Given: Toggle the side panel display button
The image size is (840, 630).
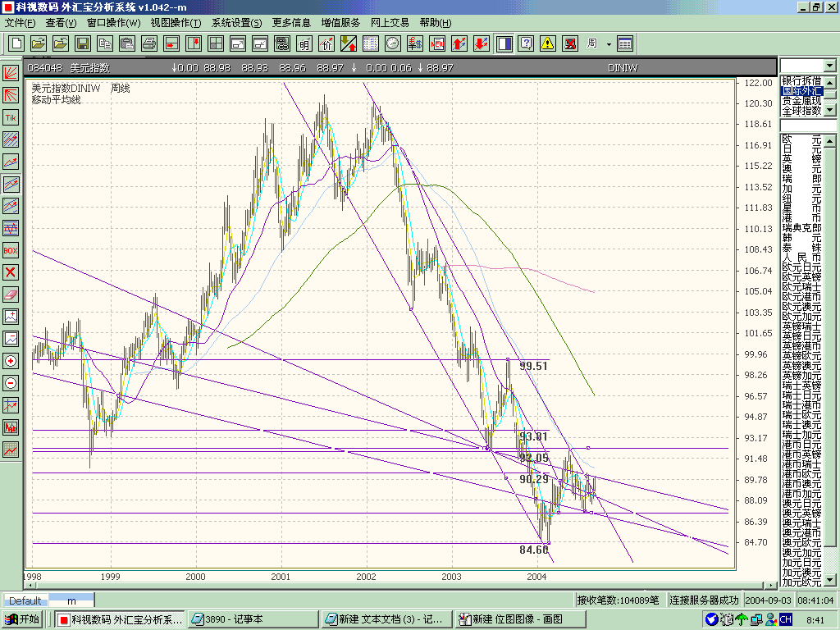Looking at the screenshot, I should point(504,43).
